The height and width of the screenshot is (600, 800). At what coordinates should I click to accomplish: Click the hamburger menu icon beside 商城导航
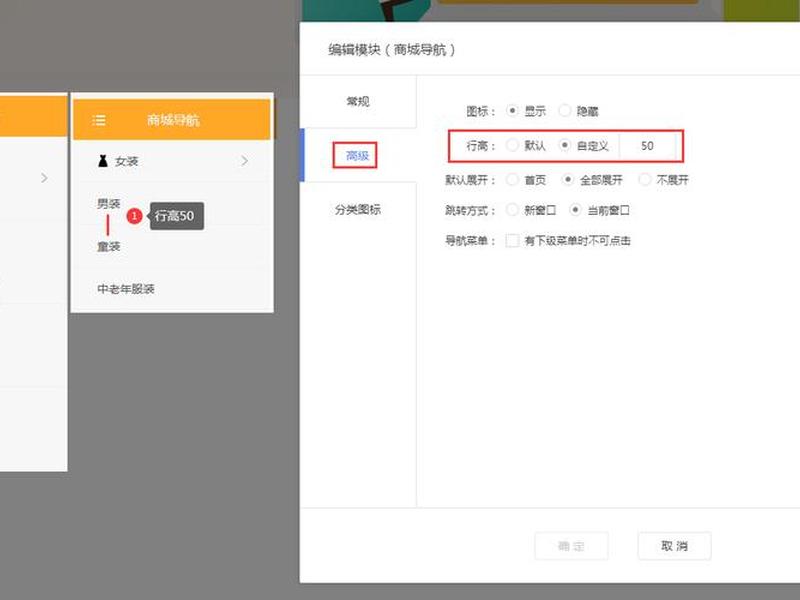99,120
